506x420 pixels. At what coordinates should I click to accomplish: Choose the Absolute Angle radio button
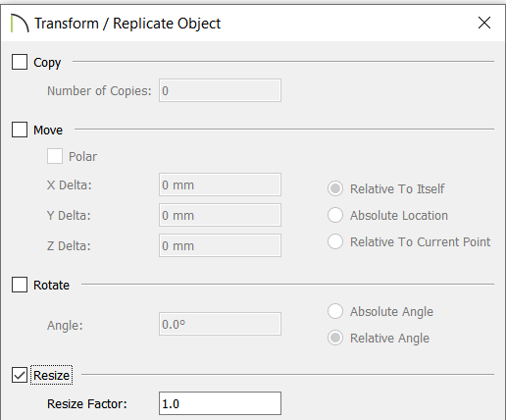point(335,311)
